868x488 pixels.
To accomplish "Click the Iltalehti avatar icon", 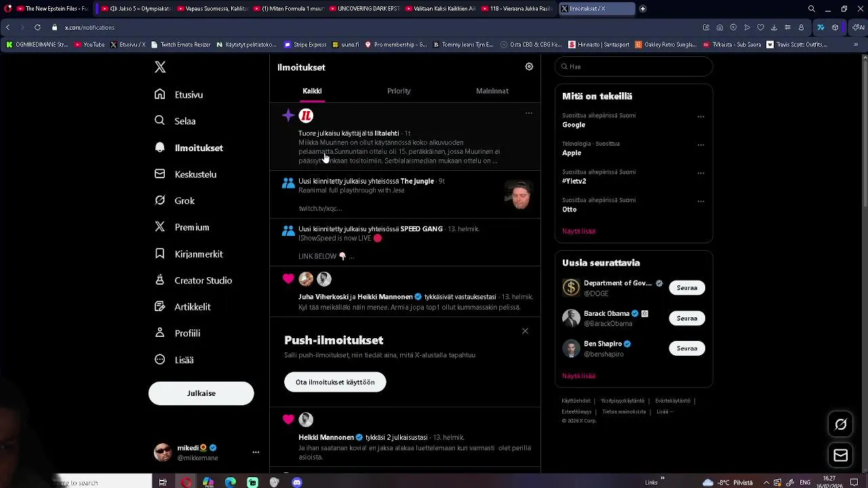I will pos(306,116).
